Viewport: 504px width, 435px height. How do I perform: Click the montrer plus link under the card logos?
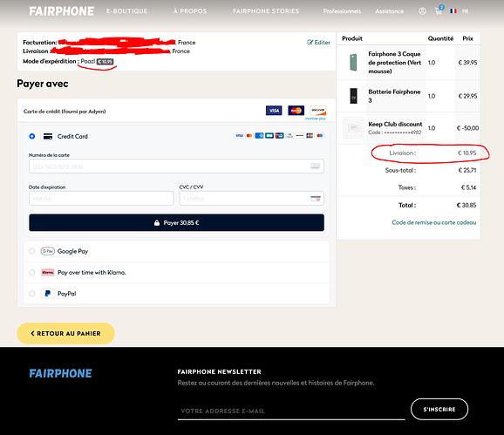(x=316, y=119)
